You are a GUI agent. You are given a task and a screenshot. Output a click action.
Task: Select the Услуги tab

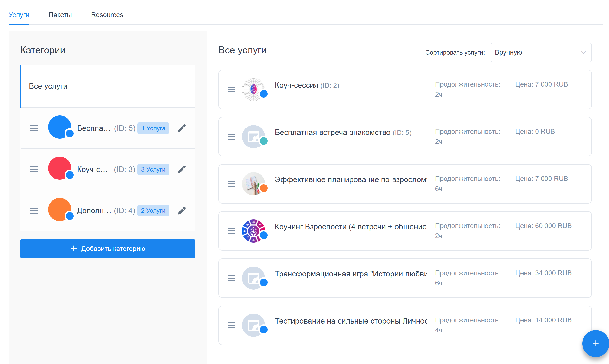pos(19,15)
